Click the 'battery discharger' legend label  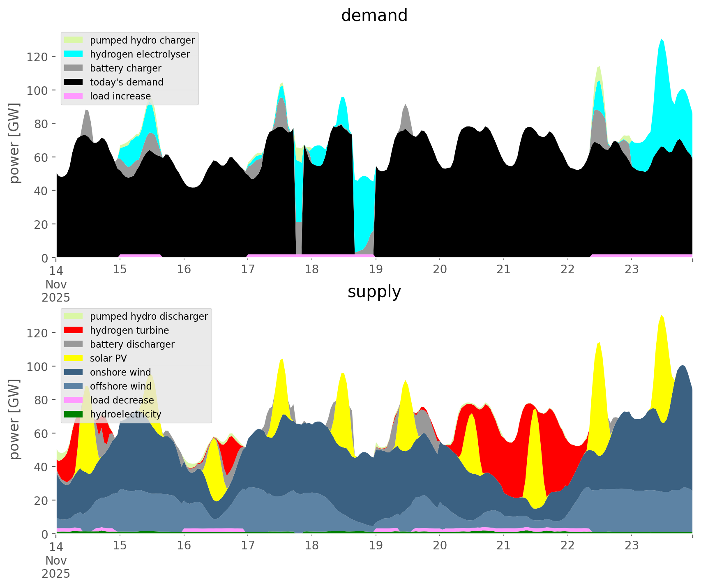[x=132, y=344]
